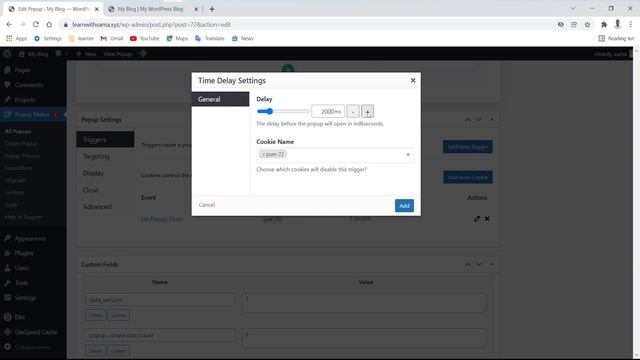Open the Chrome profile avatar
Image resolution: width=640 pixels, height=360 pixels.
[x=618, y=24]
